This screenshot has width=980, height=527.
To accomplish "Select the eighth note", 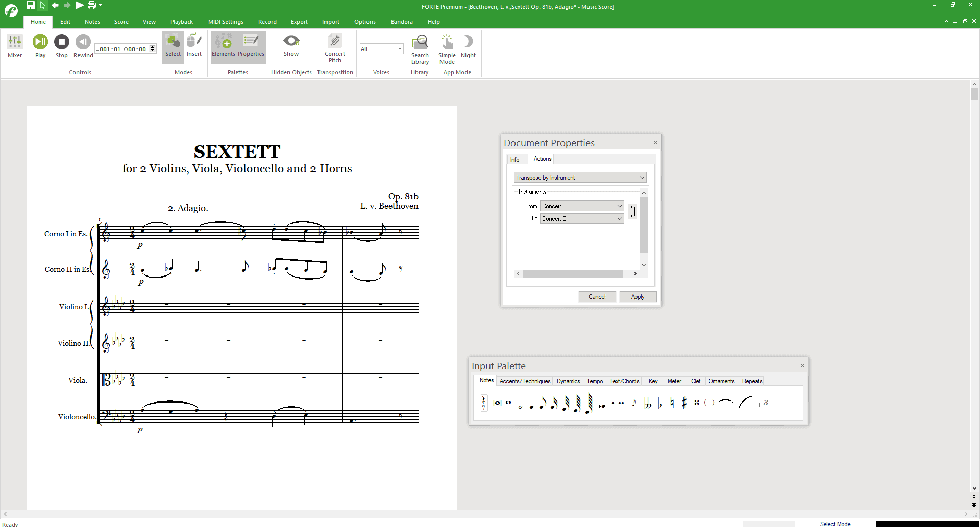I will (543, 403).
